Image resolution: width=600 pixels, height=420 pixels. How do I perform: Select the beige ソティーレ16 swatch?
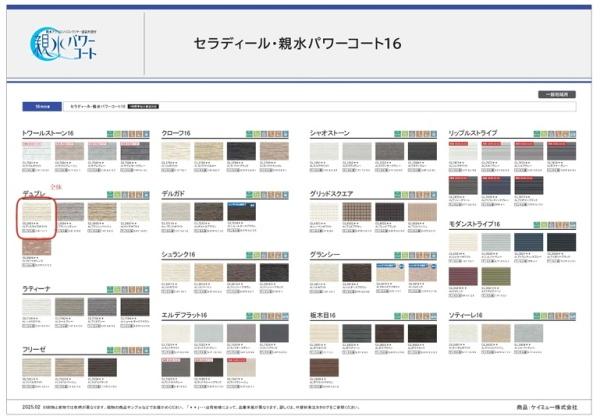496,333
